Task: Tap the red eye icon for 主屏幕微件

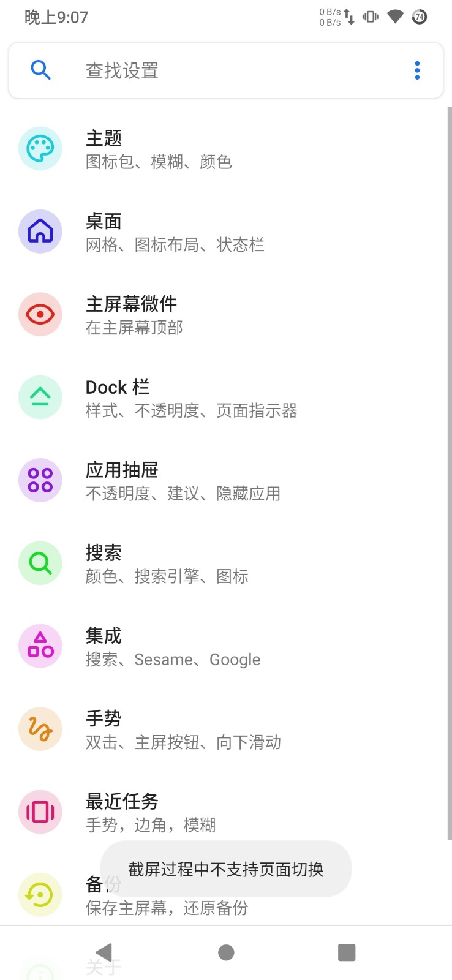Action: pos(40,314)
